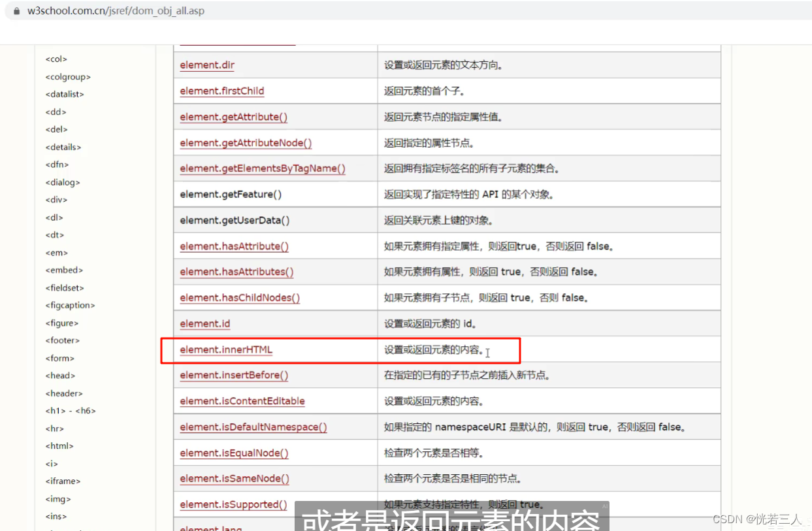Select <footer> in the sidebar
The height and width of the screenshot is (531, 812).
pyautogui.click(x=62, y=340)
